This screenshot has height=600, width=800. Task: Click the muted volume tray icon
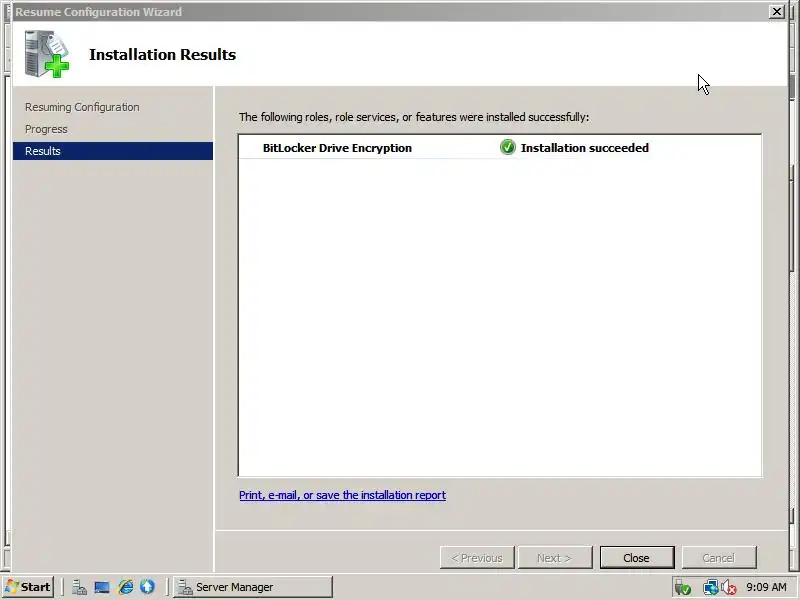pos(729,588)
